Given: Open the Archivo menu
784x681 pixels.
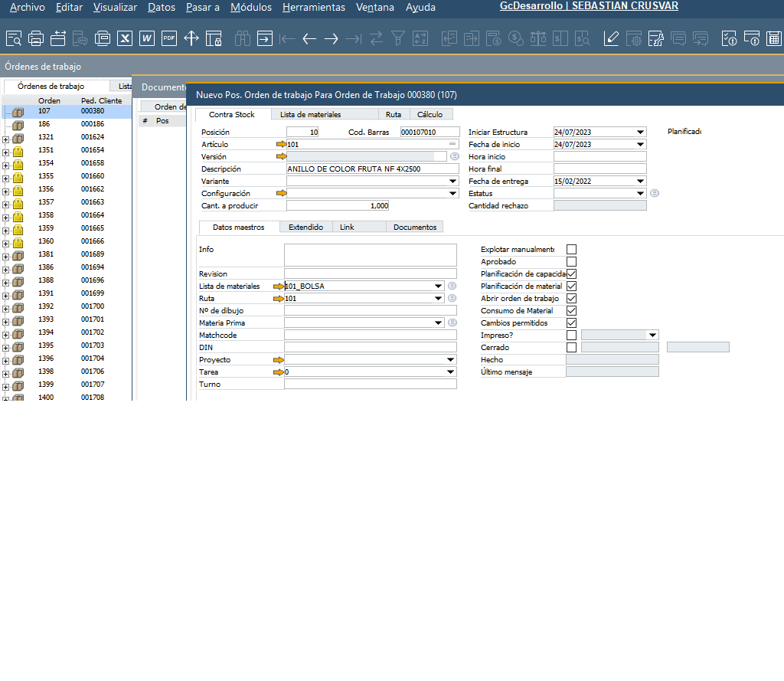Looking at the screenshot, I should (27, 8).
